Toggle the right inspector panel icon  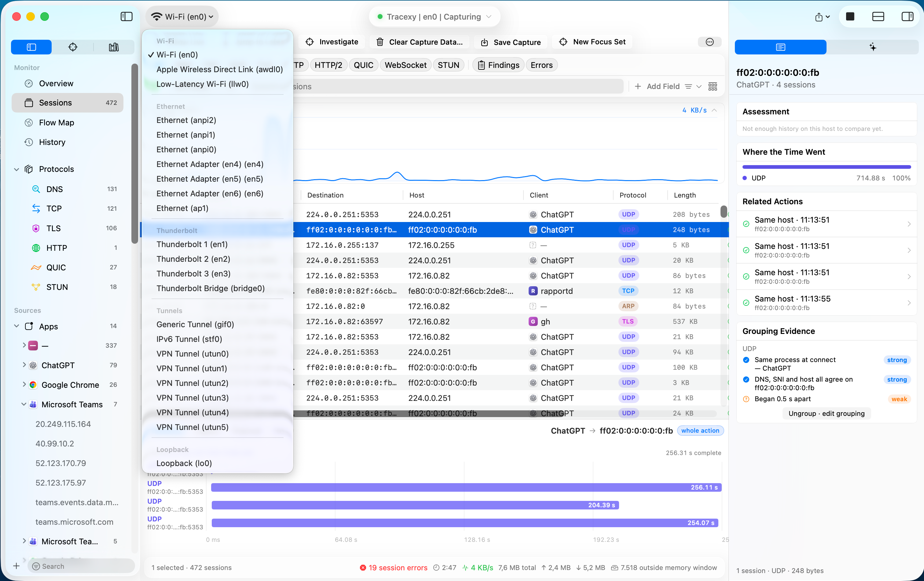[x=907, y=17]
